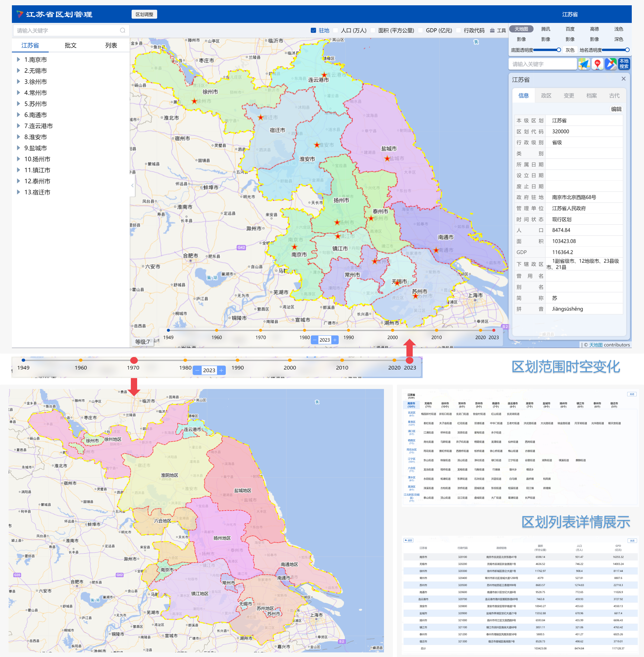Click the 区划调整 button
The height and width of the screenshot is (657, 644).
(144, 14)
